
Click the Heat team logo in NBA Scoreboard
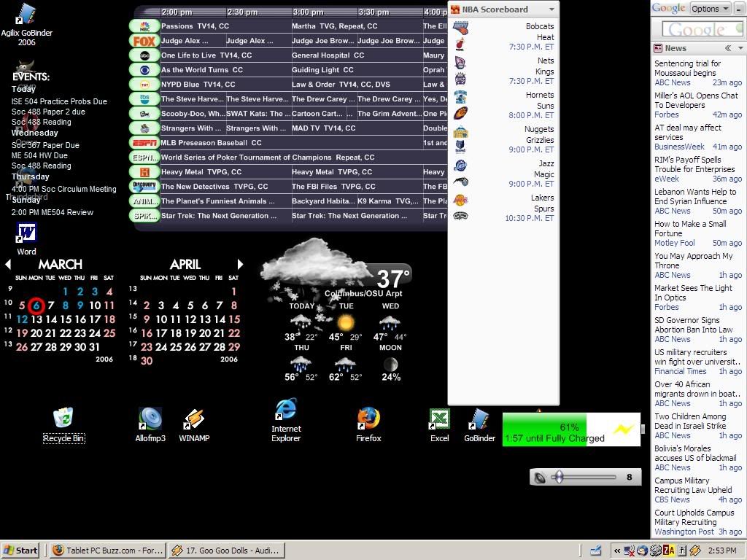coord(460,44)
